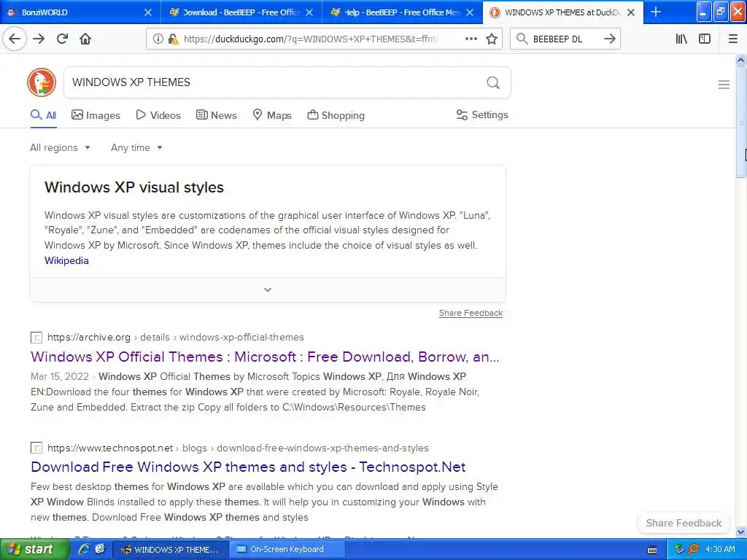
Task: Close the Help - BeeBEEP tab
Action: tap(470, 12)
